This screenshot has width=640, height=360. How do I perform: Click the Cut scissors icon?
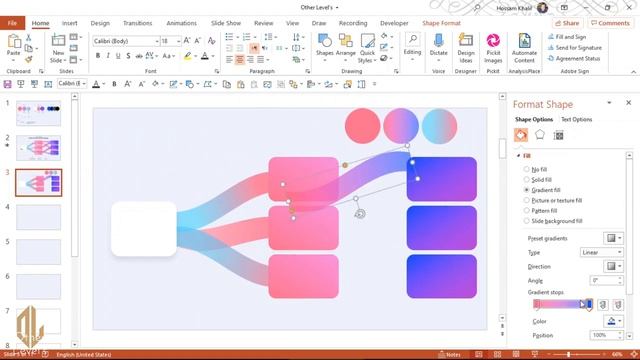(x=29, y=38)
